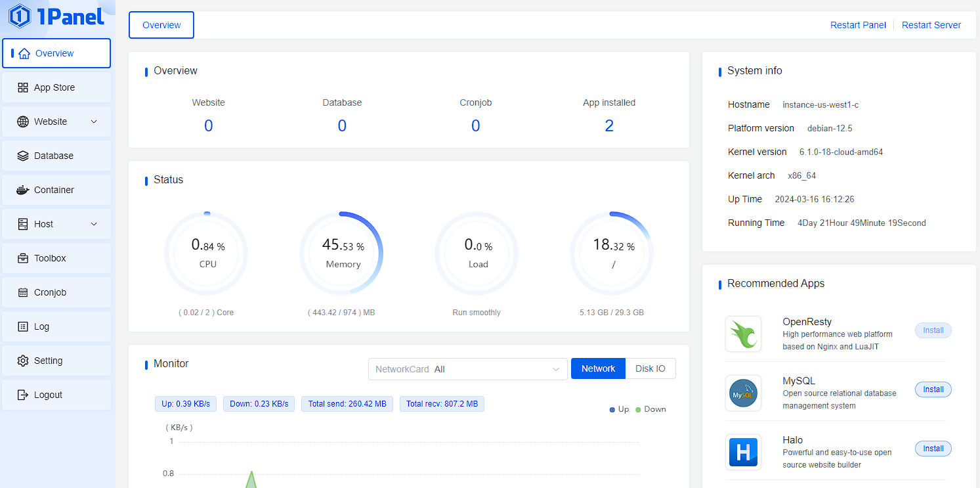Click Restart Server link
Screen dimensions: 980x488
click(931, 25)
